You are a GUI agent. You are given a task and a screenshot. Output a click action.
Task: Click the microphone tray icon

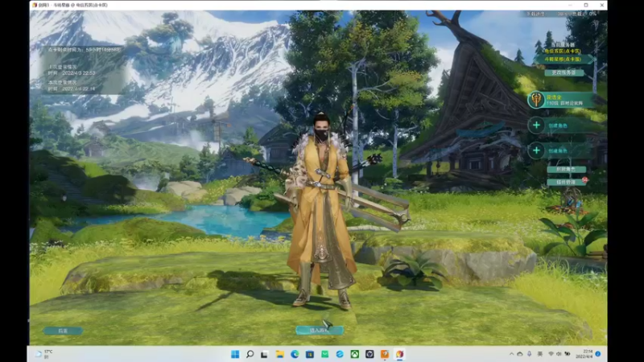tap(530, 354)
